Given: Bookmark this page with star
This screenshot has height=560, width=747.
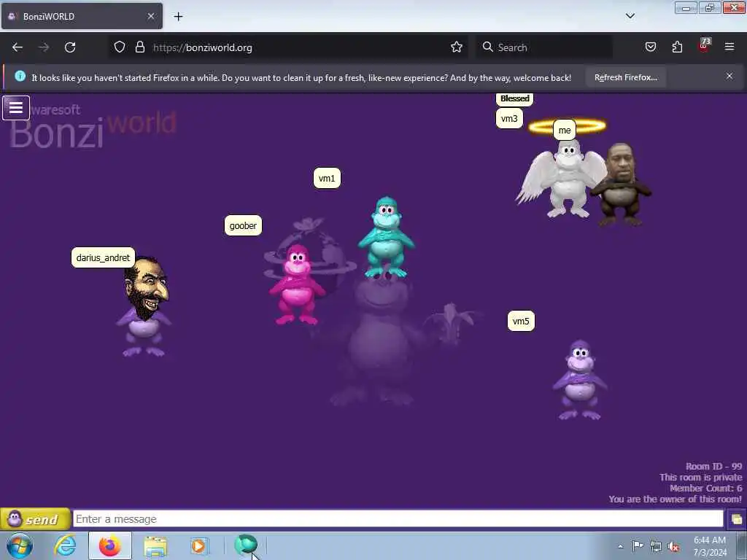Looking at the screenshot, I should (457, 47).
